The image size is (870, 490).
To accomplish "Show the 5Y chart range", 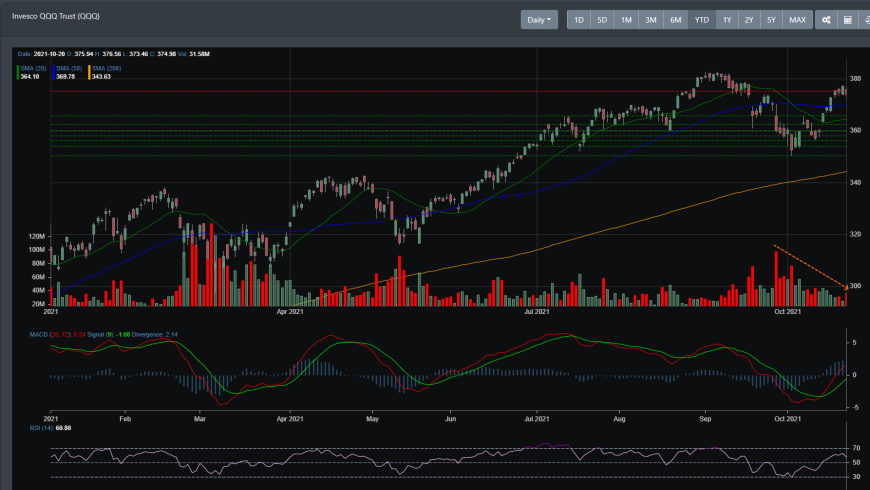I will click(x=771, y=20).
